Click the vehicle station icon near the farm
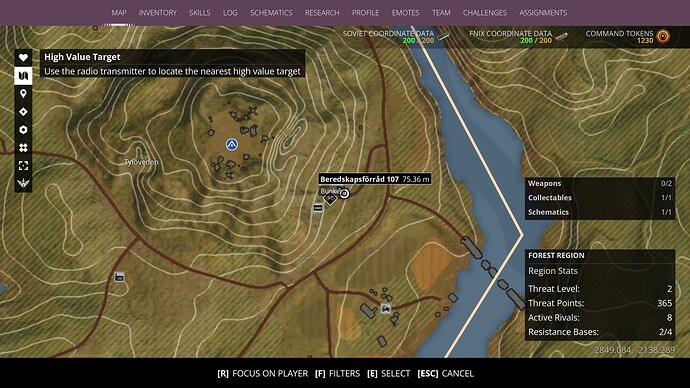The image size is (690, 388). [385, 309]
